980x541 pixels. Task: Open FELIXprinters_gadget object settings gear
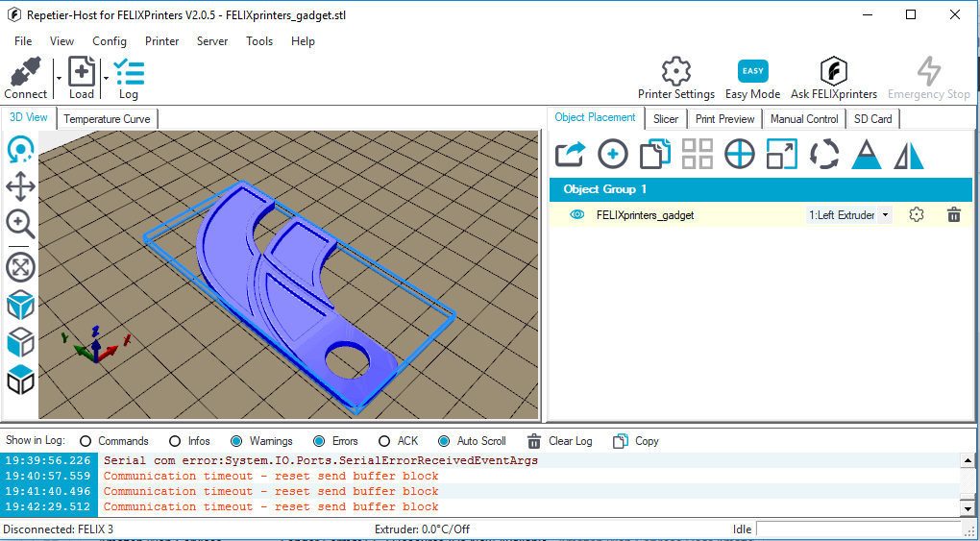point(917,214)
